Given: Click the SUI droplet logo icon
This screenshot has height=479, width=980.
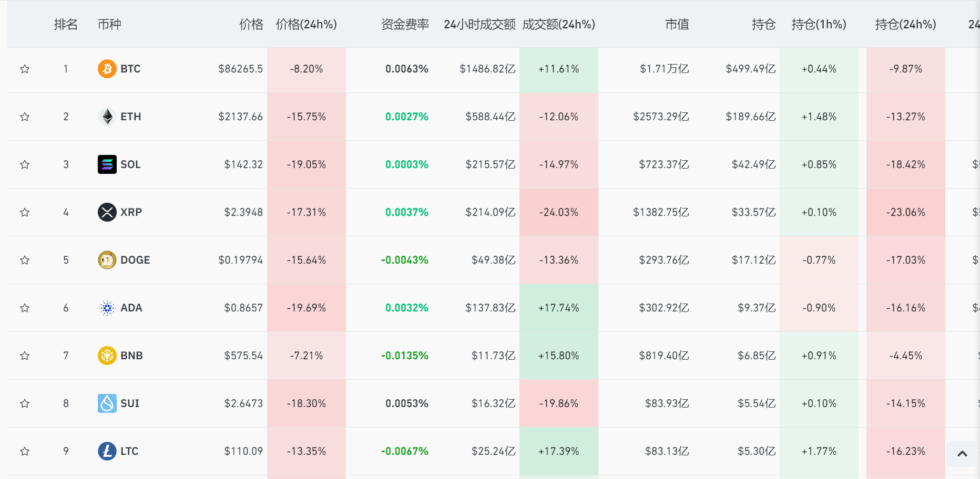Looking at the screenshot, I should point(107,403).
